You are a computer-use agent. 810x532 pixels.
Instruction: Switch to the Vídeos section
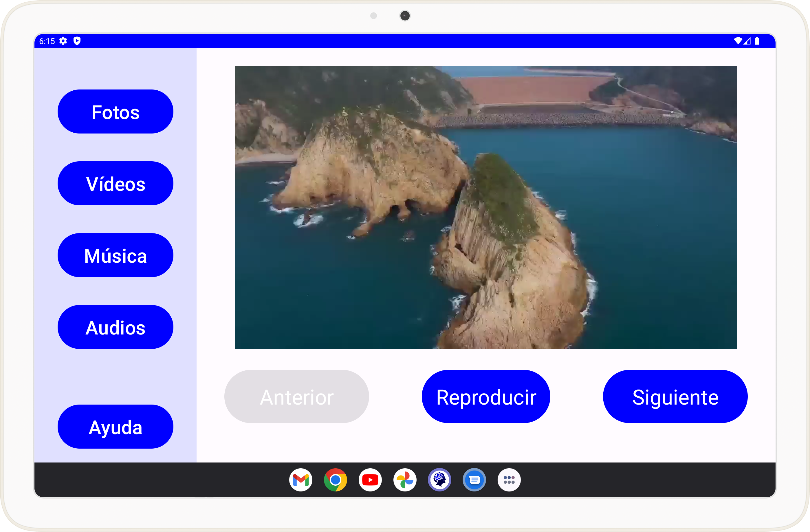pos(116,183)
